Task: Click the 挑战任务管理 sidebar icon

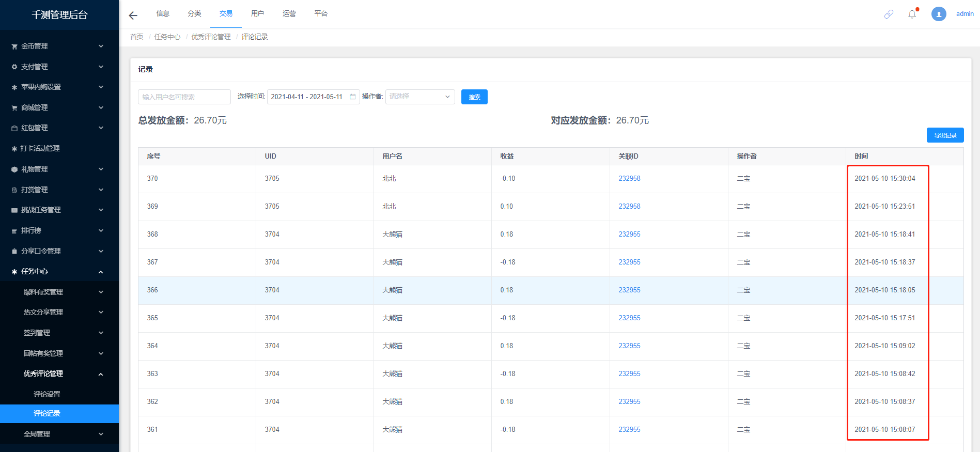Action: tap(14, 210)
